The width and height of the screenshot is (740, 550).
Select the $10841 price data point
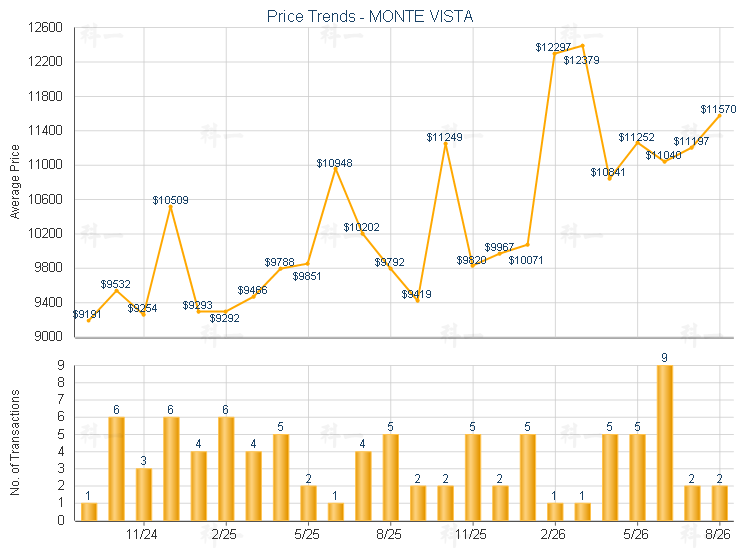tap(610, 178)
